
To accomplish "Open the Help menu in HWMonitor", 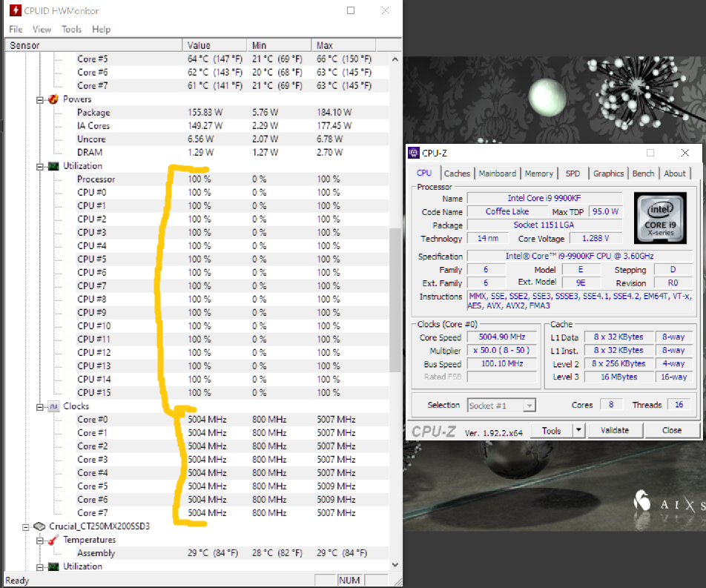I will tap(102, 29).
